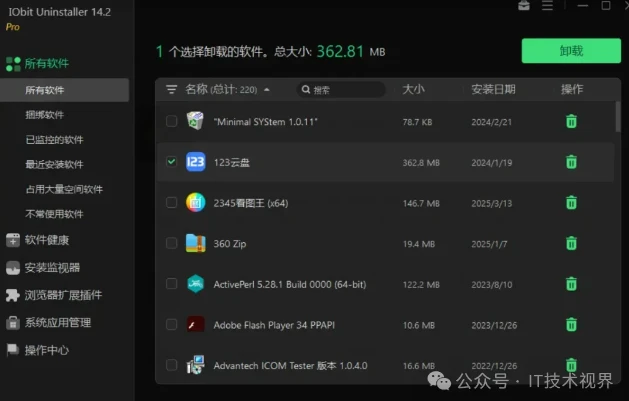Viewport: 629px width, 401px height.
Task: Click the 123云盘 app icon
Action: (x=195, y=162)
